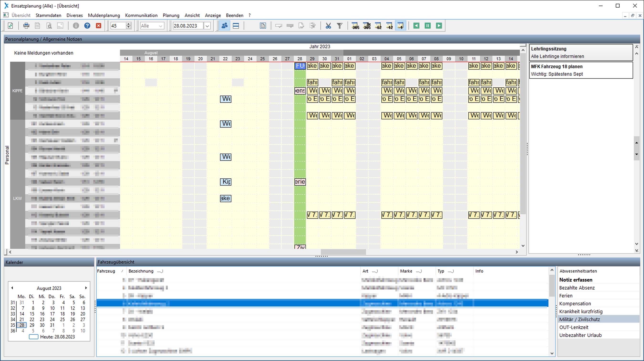
Task: Click the grayed picture export icon
Action: point(60,26)
